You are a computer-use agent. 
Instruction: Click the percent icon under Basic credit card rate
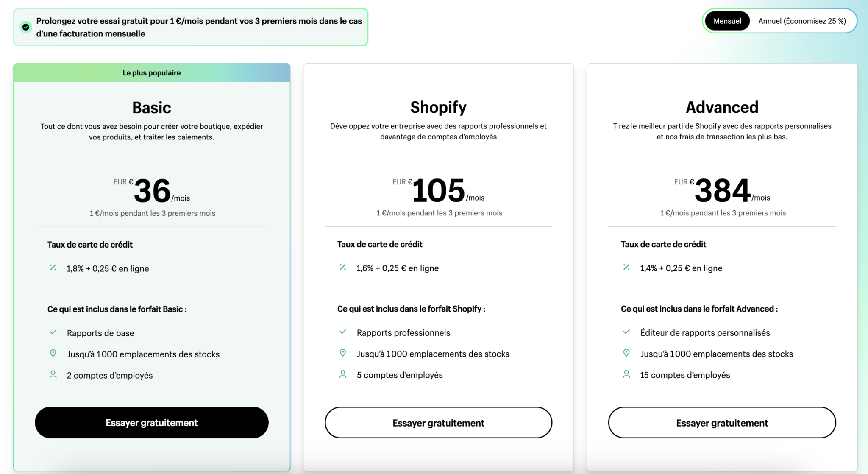(x=53, y=268)
